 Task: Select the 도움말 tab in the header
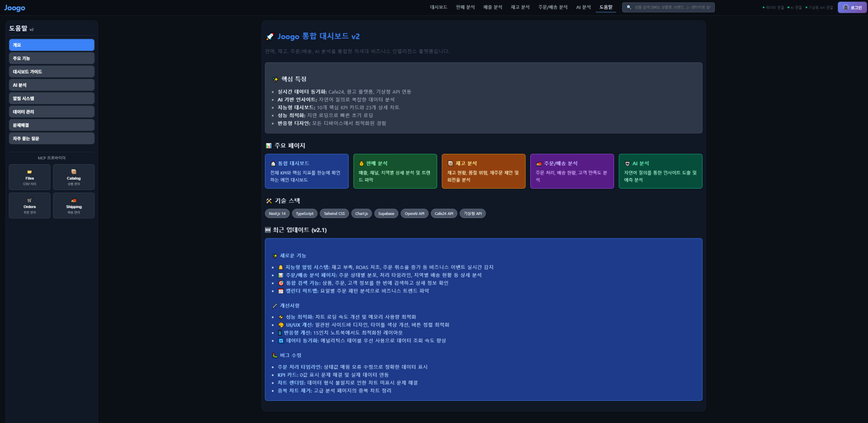coord(606,7)
